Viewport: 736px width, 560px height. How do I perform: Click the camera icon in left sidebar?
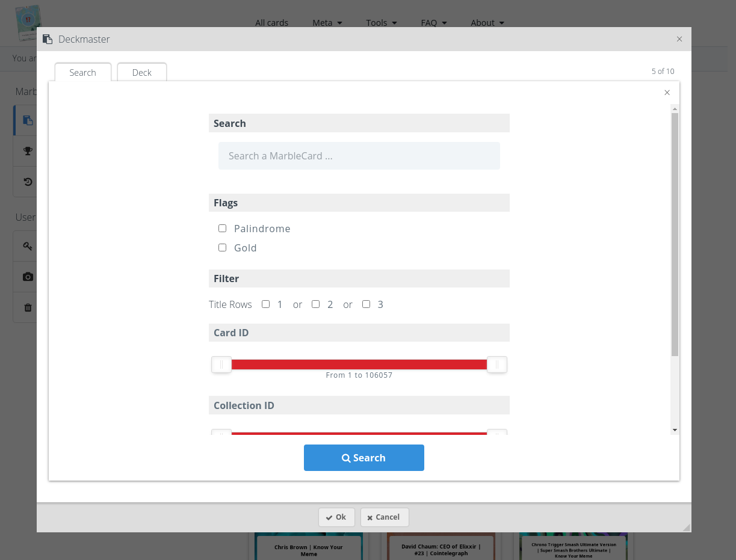[28, 277]
